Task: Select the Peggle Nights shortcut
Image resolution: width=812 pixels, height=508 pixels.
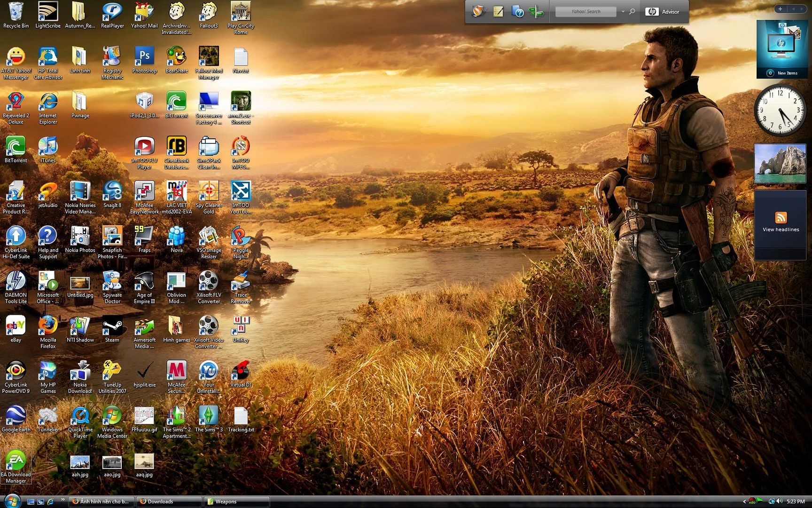Action: (241, 242)
